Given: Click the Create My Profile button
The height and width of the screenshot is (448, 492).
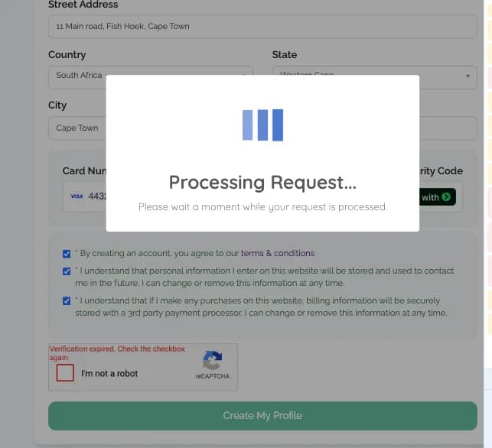Looking at the screenshot, I should [262, 416].
